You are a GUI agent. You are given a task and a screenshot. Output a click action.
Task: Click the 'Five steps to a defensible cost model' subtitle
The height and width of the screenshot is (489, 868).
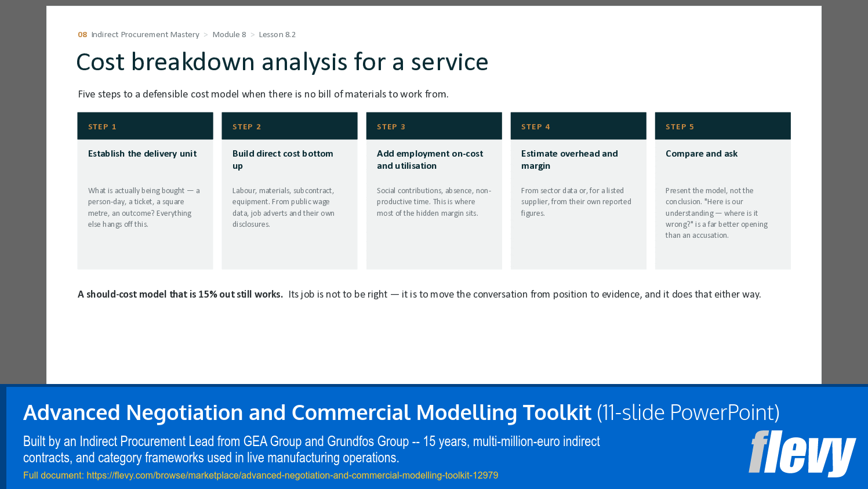pos(263,94)
